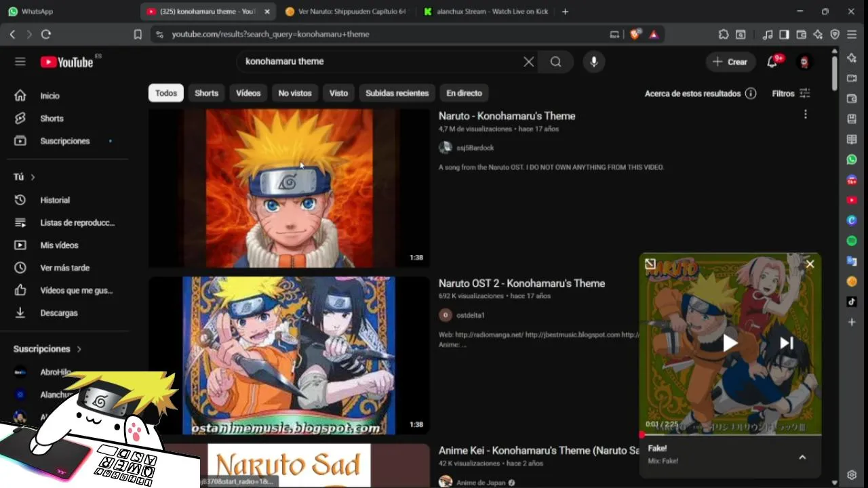The width and height of the screenshot is (868, 488).
Task: Show info about Acerca de estos resultados
Action: (751, 94)
